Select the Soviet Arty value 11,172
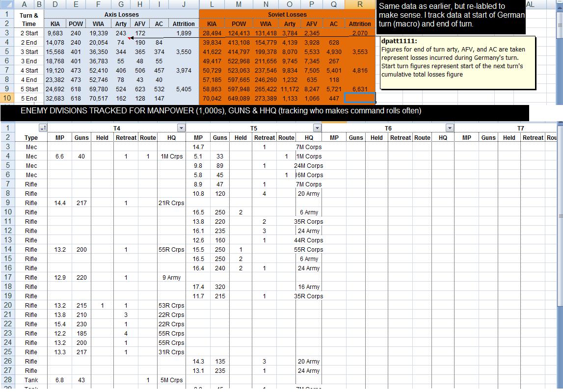 click(290, 89)
